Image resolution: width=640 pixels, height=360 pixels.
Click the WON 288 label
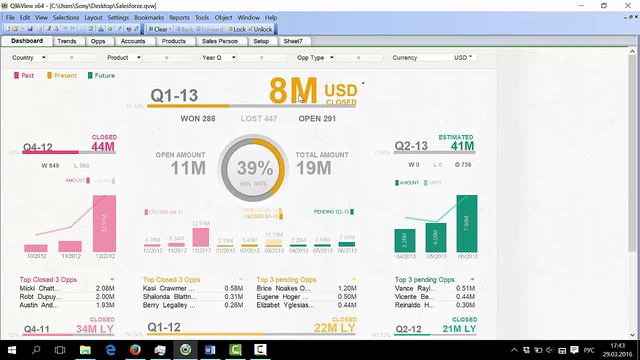(198, 119)
